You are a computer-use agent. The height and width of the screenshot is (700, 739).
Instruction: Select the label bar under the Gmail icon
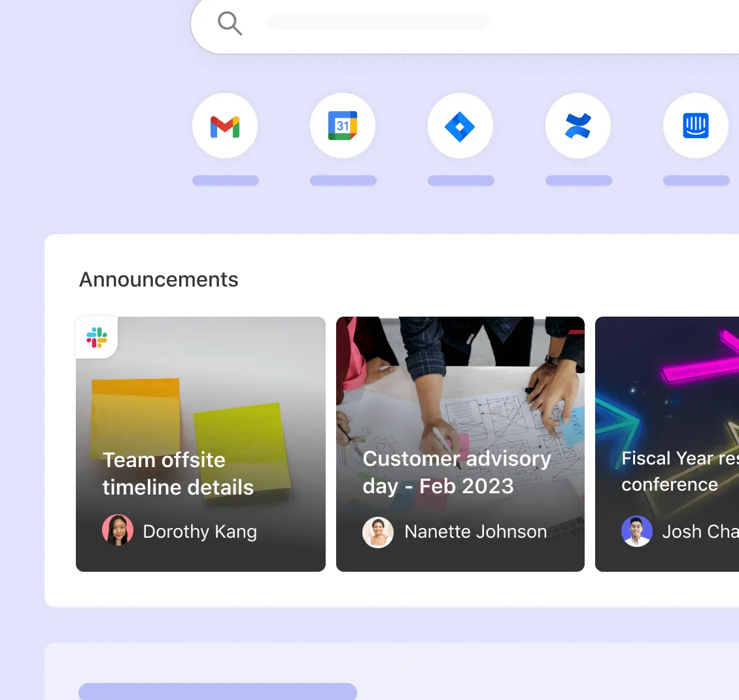pos(225,180)
